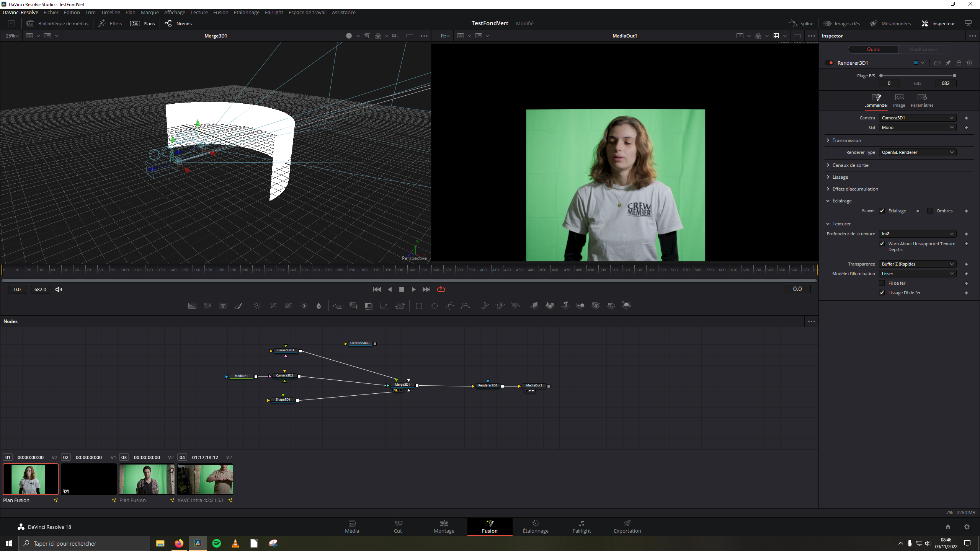Add Text3D tool from toolbar
The image size is (980, 551).
click(x=565, y=305)
